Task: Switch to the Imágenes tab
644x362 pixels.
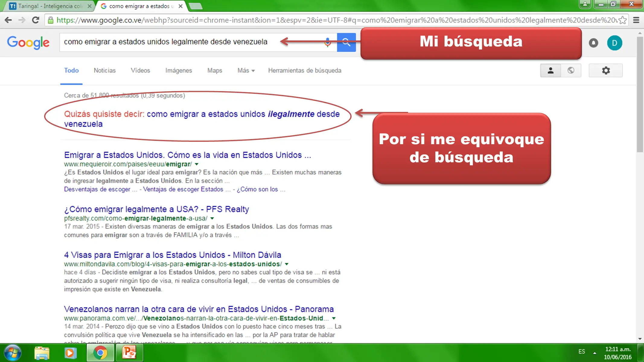Action: [x=179, y=70]
